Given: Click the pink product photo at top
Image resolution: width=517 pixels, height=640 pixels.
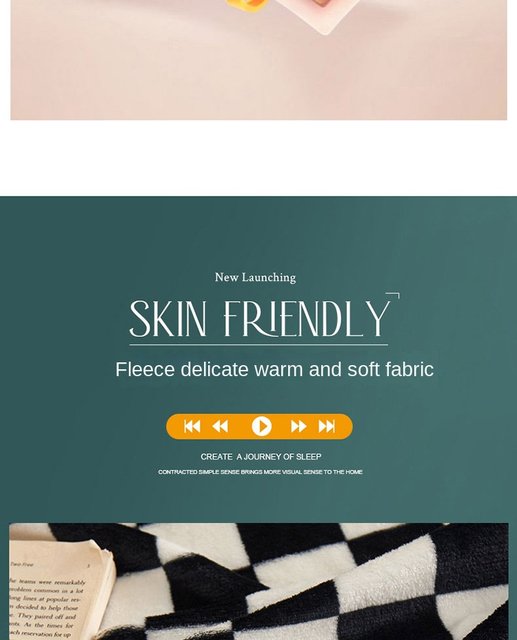Looking at the screenshot, I should (259, 60).
